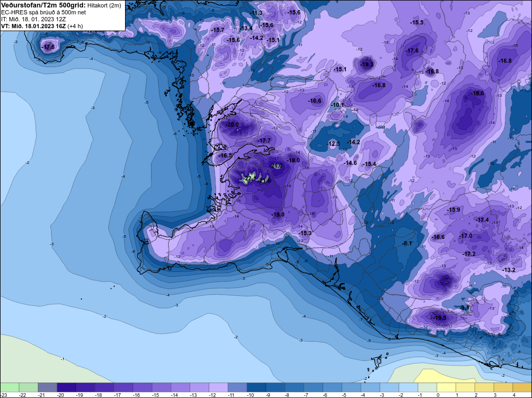Click the -13.2 temperature value

point(509,270)
